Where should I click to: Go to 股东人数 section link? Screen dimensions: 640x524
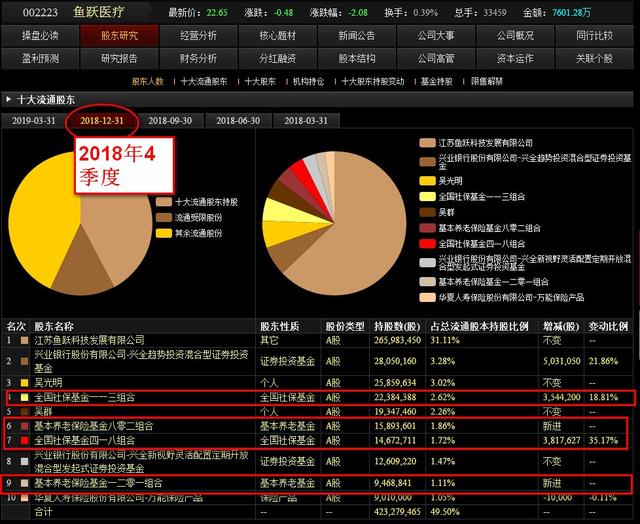point(147,81)
